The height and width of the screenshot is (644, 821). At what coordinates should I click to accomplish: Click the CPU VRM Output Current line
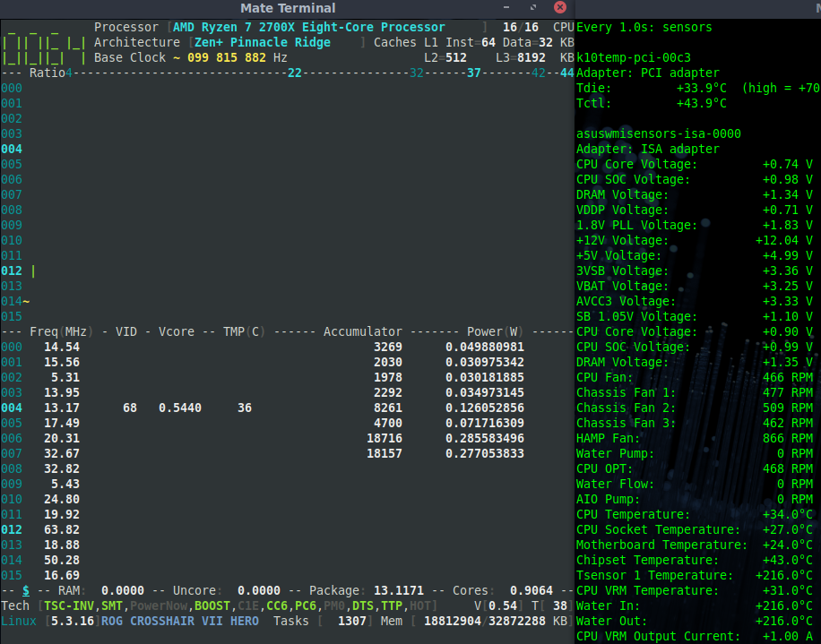tap(695, 636)
